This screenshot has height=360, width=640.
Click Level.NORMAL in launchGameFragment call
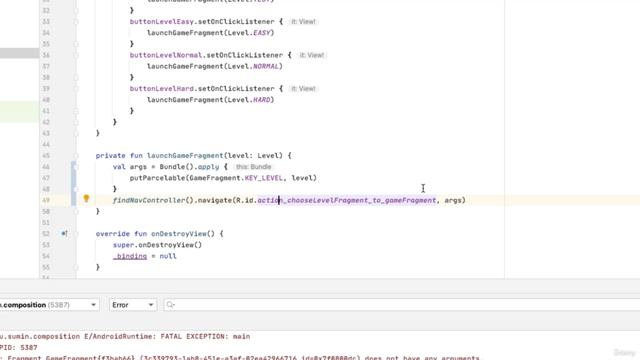point(253,66)
